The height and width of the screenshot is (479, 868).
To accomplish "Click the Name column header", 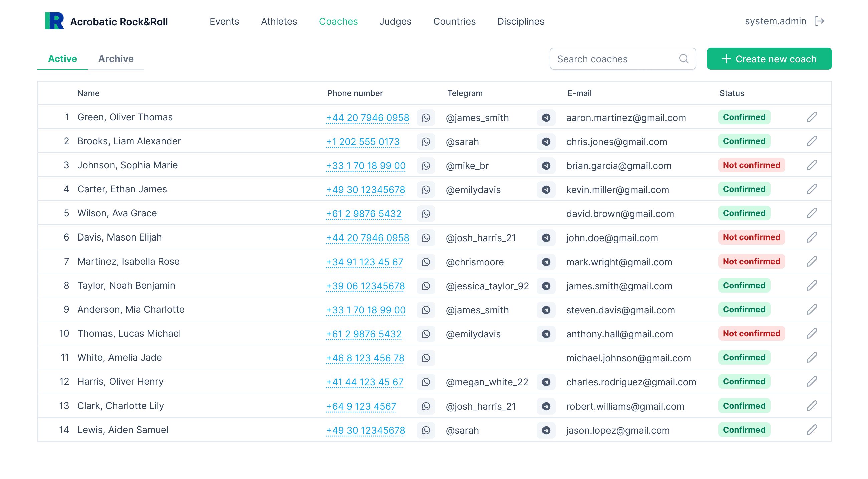I will tap(88, 93).
